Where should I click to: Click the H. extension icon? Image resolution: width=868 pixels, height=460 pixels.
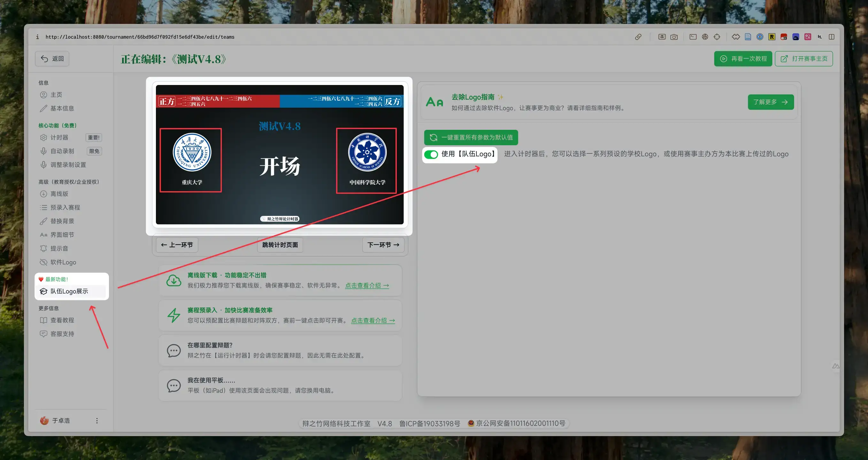(819, 37)
